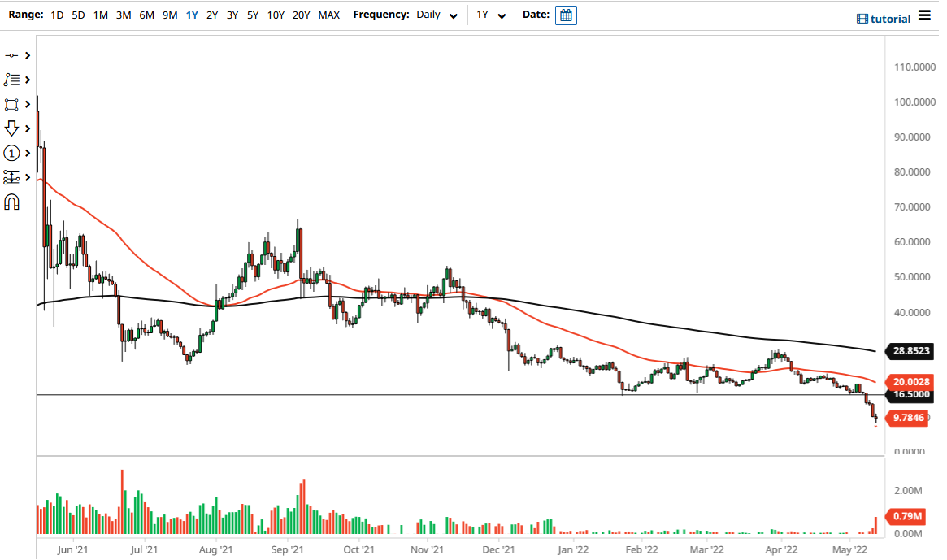Select the MAX range option
The width and height of the screenshot is (947, 560).
coord(328,15)
